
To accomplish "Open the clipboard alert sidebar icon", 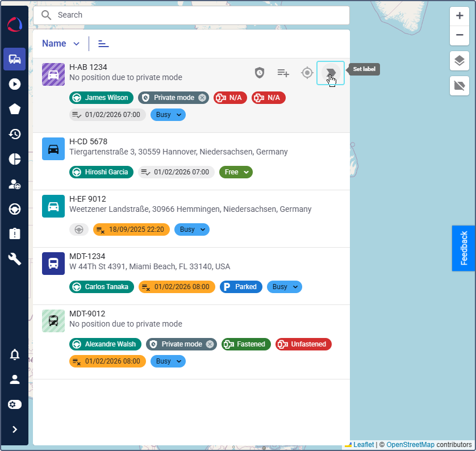I will coord(15,233).
